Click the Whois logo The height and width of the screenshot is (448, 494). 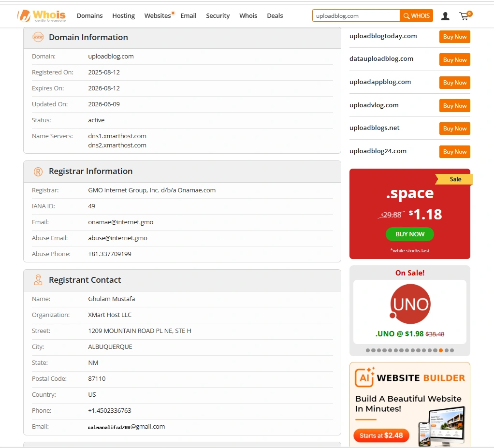point(41,16)
